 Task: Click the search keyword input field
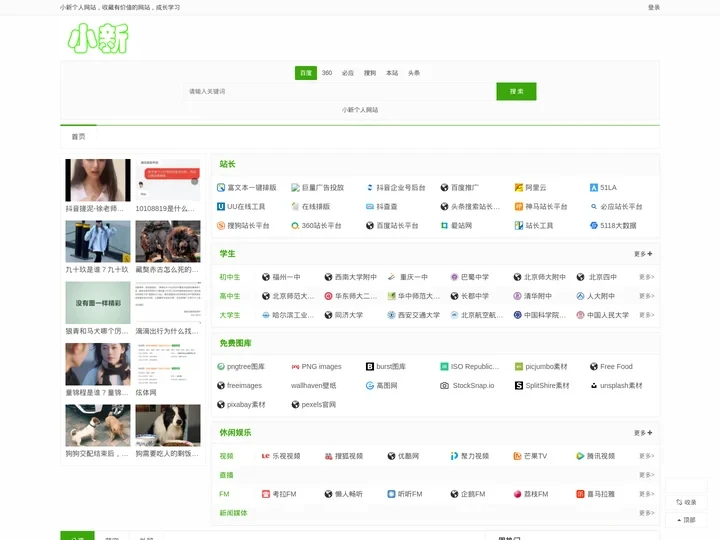(x=340, y=91)
